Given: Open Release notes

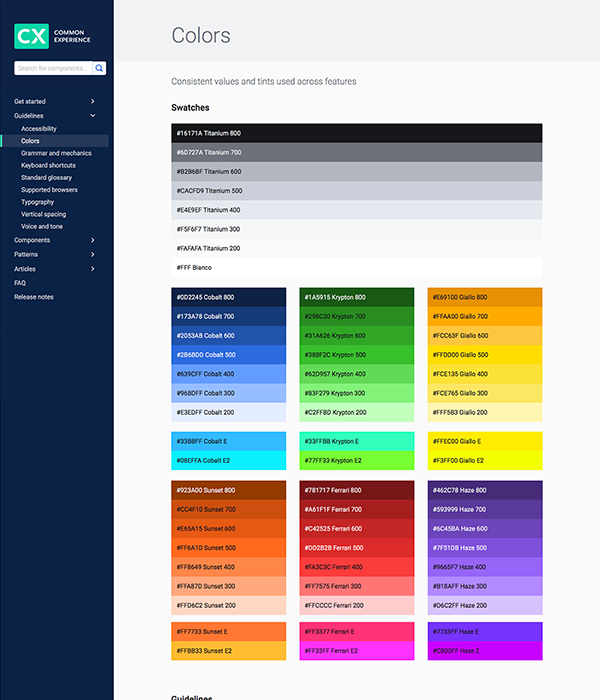Looking at the screenshot, I should (34, 297).
